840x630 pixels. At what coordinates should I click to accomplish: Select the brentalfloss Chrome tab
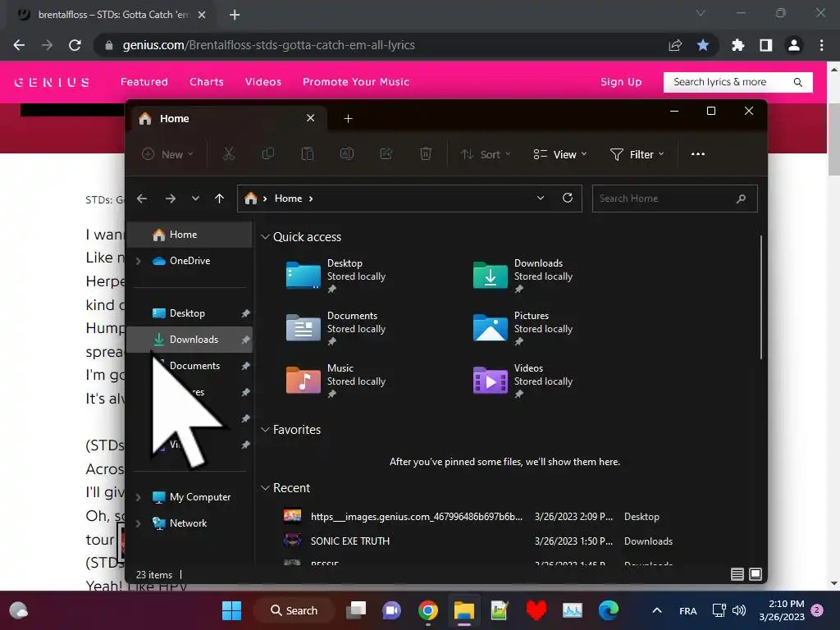tap(112, 15)
